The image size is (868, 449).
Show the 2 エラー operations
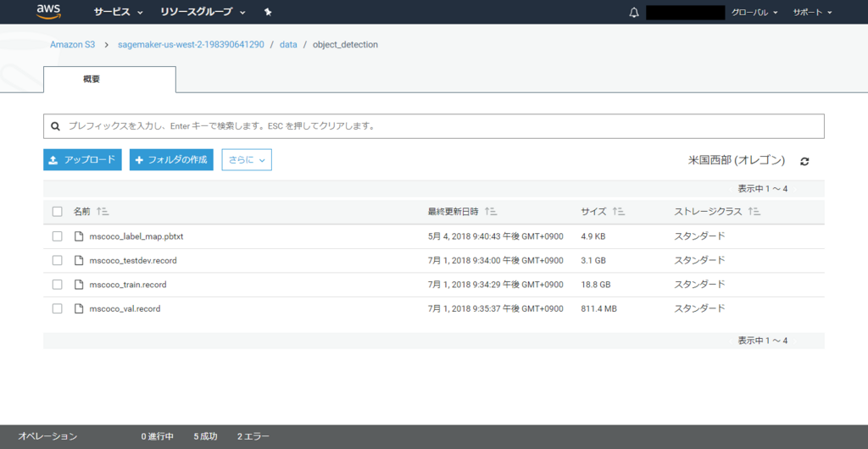tap(253, 437)
